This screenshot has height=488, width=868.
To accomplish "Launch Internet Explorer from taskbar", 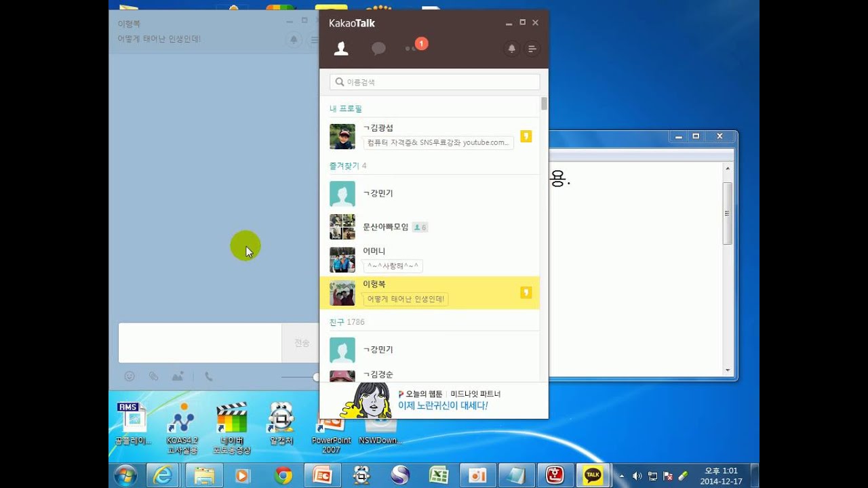I will (x=163, y=476).
